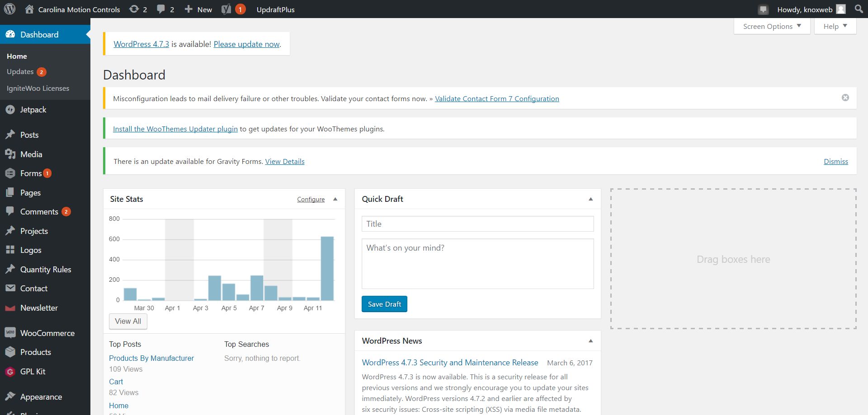This screenshot has height=415, width=868.
Task: Open the WooCommerce sidebar menu
Action: [47, 333]
